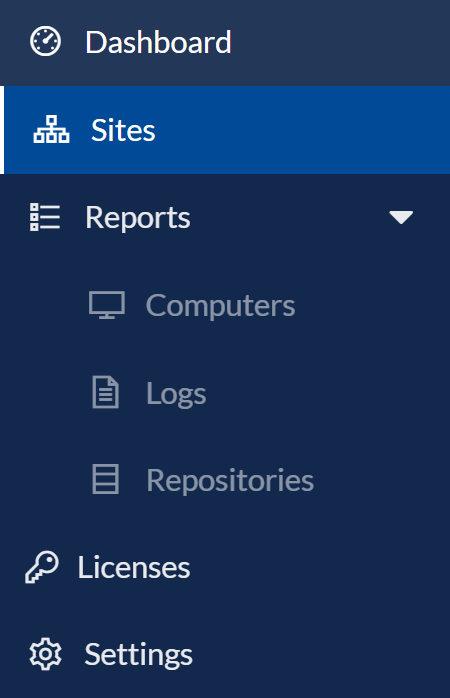Select the Sites menu label

[123, 130]
